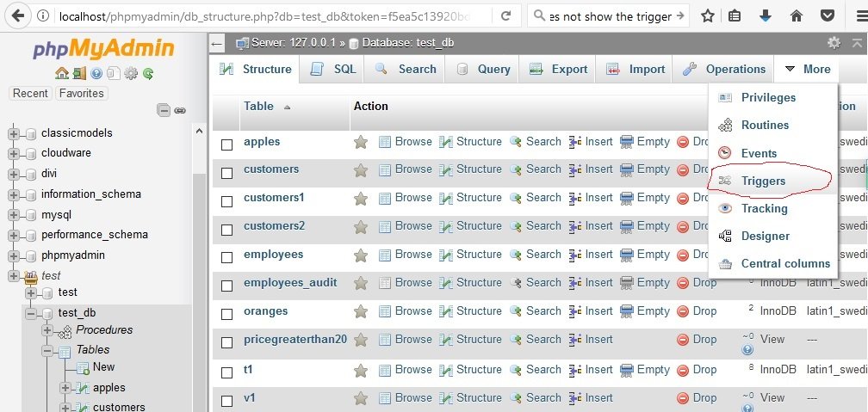Select the checkbox next to oranges
Viewport: 868px width, 412px height.
click(227, 315)
